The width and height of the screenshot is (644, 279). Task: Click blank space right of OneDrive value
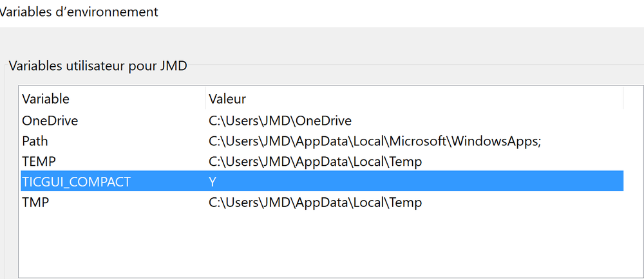pyautogui.click(x=483, y=120)
